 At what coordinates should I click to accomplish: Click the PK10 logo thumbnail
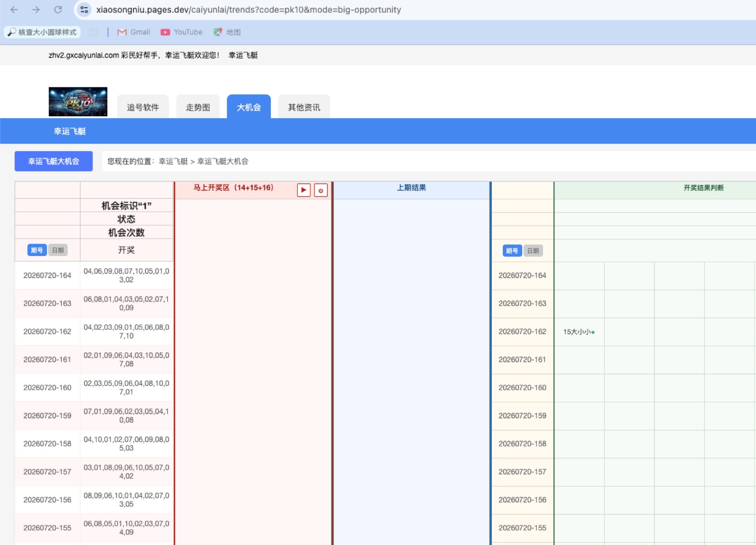click(78, 102)
